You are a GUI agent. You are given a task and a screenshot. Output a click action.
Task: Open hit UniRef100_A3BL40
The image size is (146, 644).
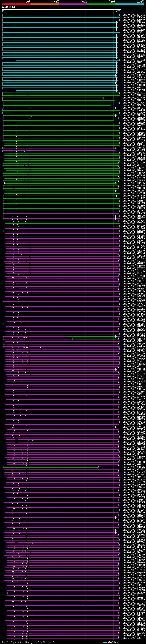tap(134, 22)
